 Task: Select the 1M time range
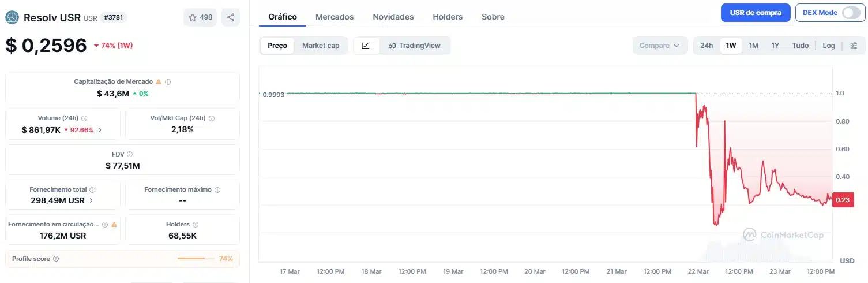[753, 46]
